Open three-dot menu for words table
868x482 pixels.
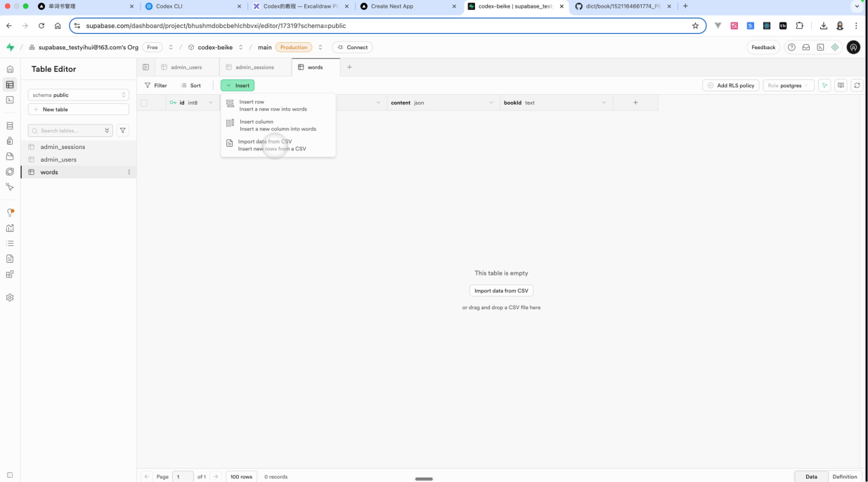129,172
